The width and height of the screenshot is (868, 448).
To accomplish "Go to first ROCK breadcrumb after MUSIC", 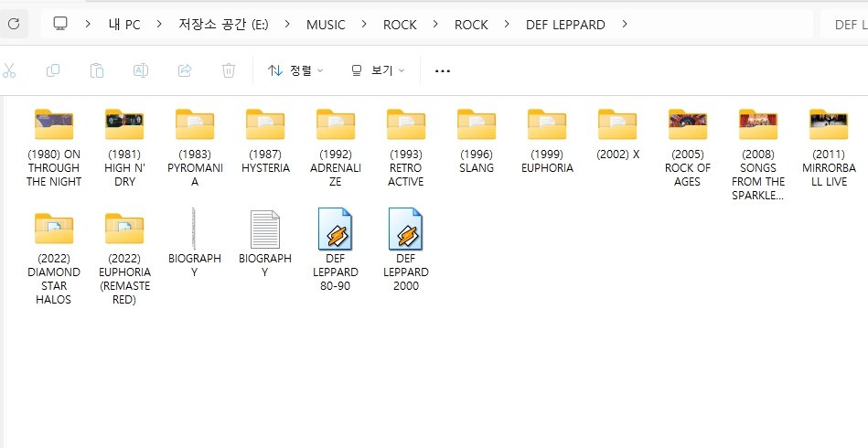I will pyautogui.click(x=400, y=25).
